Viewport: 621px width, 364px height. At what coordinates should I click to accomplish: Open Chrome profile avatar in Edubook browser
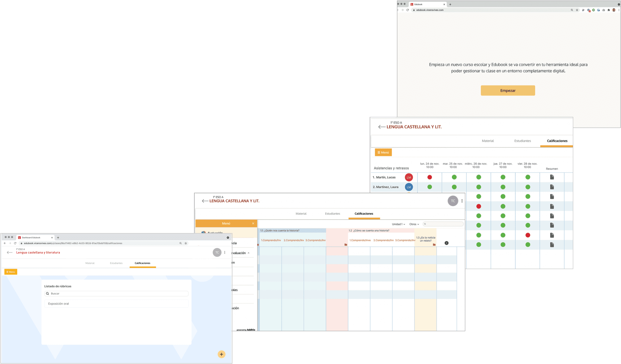point(614,10)
